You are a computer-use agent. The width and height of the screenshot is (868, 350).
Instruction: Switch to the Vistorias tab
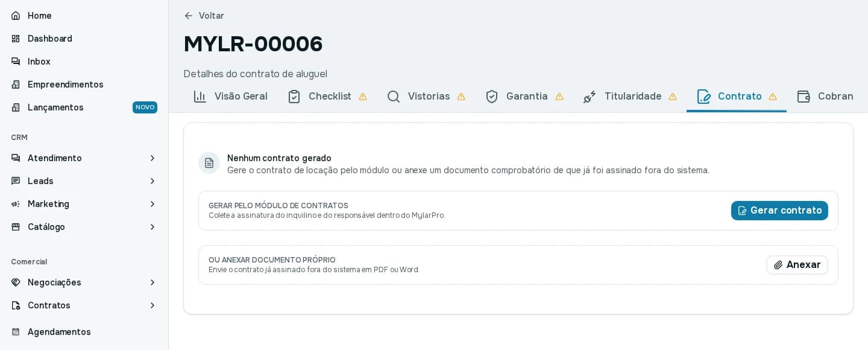[x=426, y=97]
